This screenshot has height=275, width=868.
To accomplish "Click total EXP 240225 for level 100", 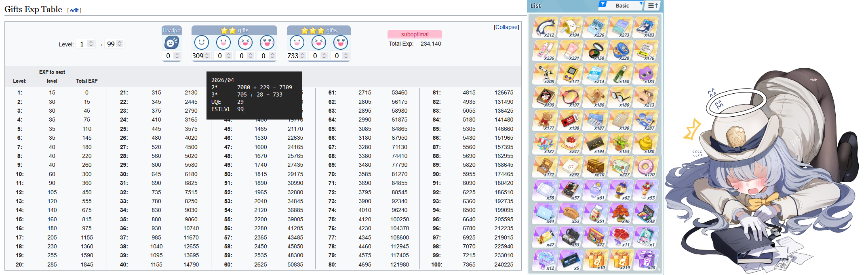I will [x=504, y=265].
